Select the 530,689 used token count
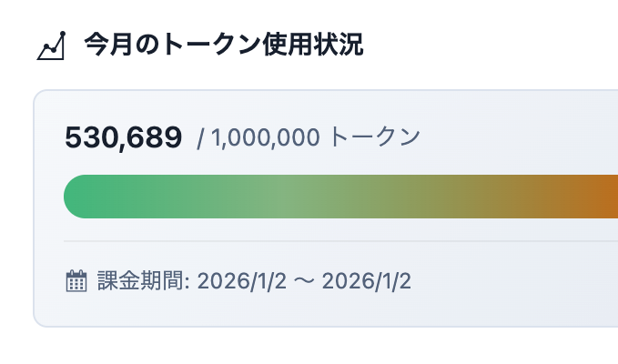The image size is (618, 364). pos(124,137)
